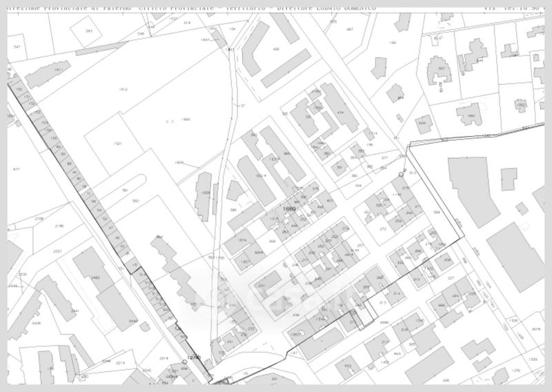Click the circular survey marker on the boundary
Screen dimensions: 552x392
(401, 176)
